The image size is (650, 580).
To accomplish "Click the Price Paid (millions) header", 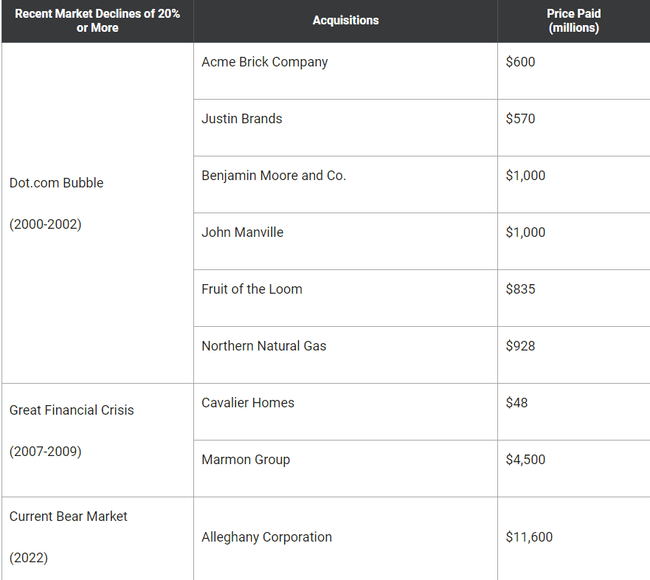I will pyautogui.click(x=573, y=21).
